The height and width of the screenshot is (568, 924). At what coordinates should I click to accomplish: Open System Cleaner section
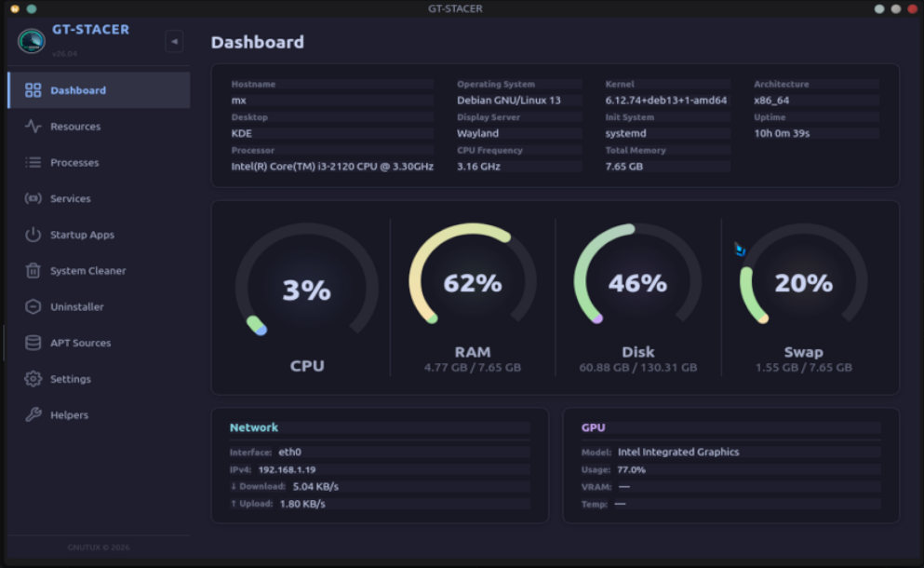point(99,270)
